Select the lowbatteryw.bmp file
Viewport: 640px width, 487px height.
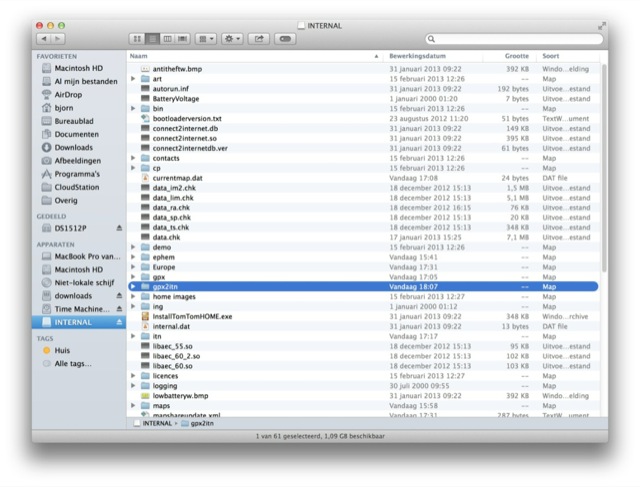(x=362, y=396)
